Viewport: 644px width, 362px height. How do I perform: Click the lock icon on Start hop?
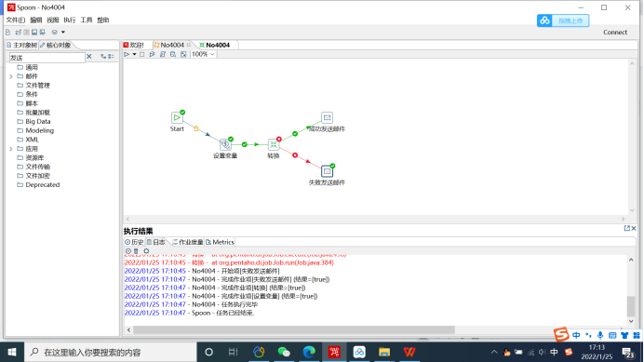point(196,128)
